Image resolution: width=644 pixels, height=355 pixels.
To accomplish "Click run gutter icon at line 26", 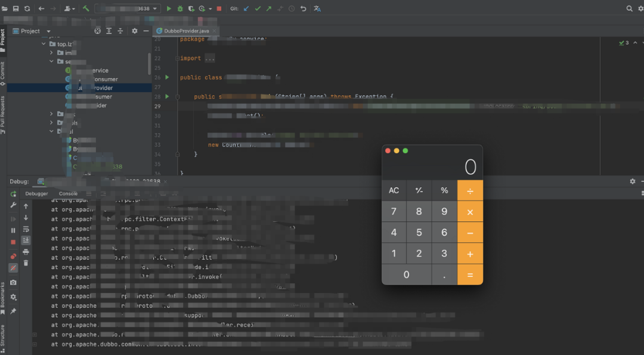I will coord(167,78).
